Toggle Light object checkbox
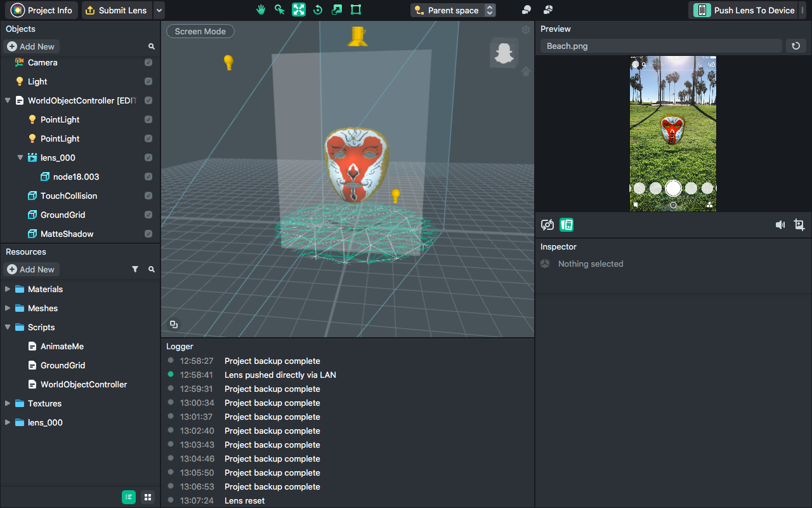 pos(148,81)
